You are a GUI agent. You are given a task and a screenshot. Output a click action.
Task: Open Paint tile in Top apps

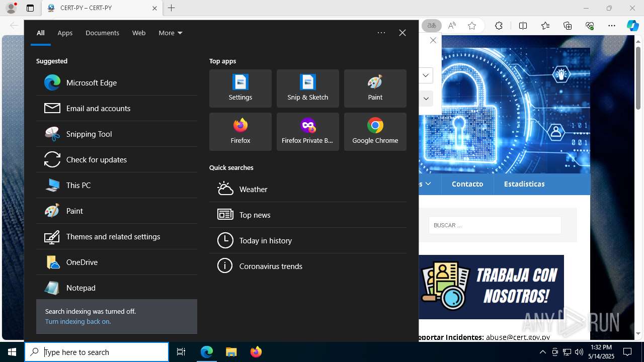[x=375, y=88]
